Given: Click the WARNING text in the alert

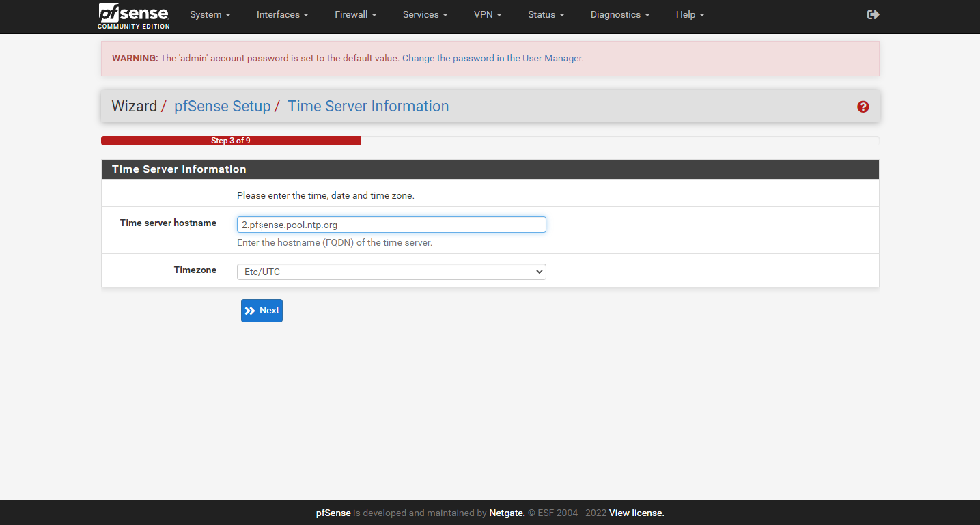Looking at the screenshot, I should pos(135,59).
